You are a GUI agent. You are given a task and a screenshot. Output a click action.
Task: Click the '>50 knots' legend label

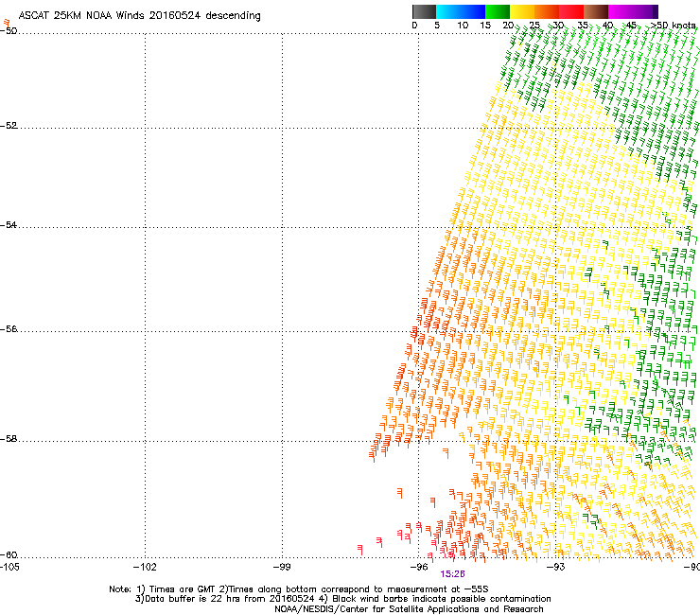pos(673,26)
